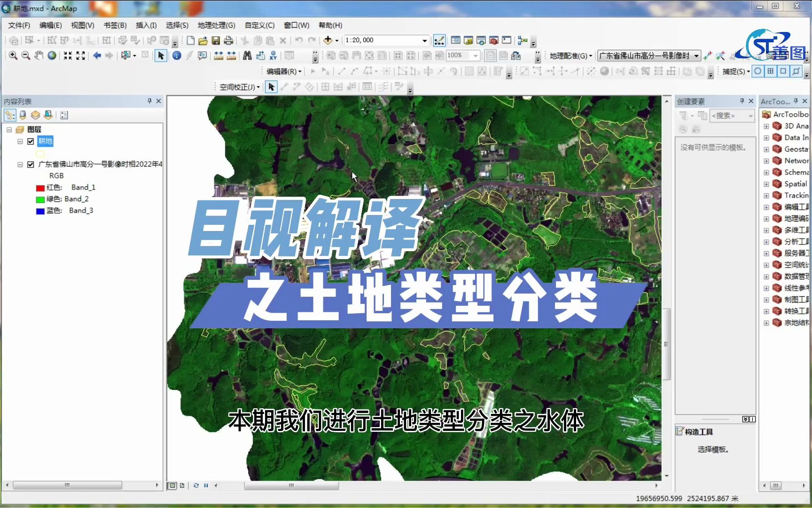Open the ArcToolbox window icon
The width and height of the screenshot is (812, 508).
(x=493, y=40)
